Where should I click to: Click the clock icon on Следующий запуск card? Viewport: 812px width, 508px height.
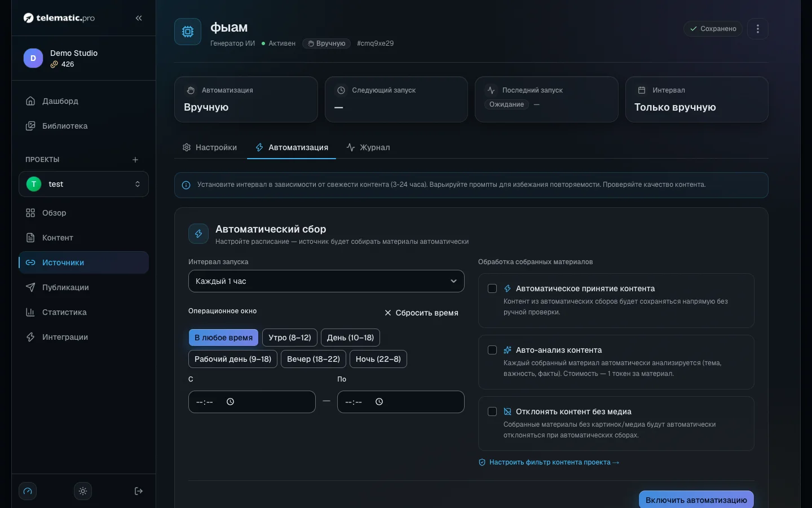point(341,90)
